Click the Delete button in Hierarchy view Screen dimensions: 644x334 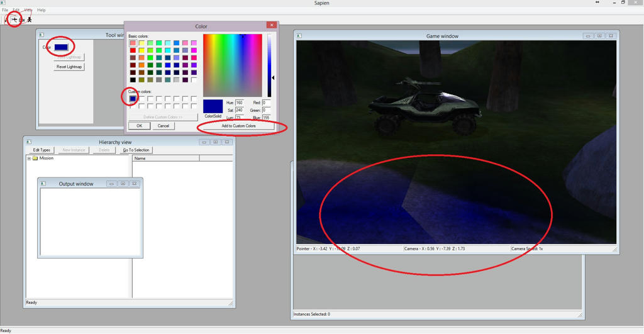click(104, 150)
